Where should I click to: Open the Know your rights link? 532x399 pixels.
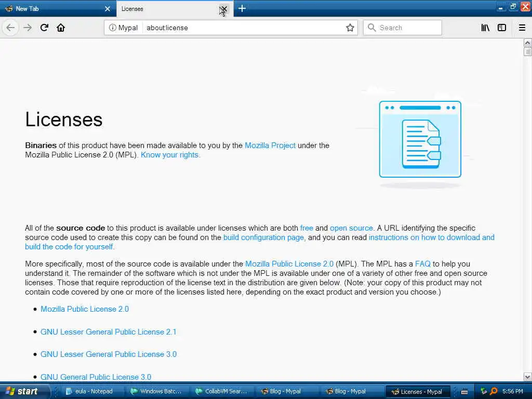tap(170, 155)
